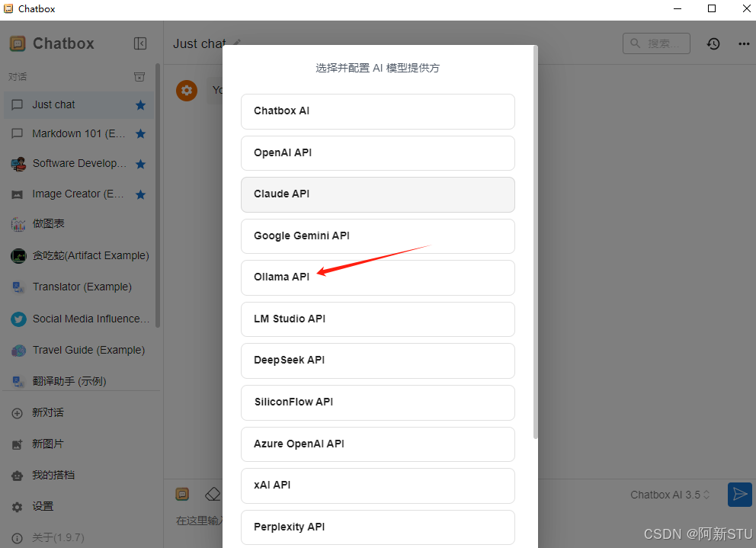Maximize the Chatbox window
This screenshot has width=756, height=548.
pos(712,8)
